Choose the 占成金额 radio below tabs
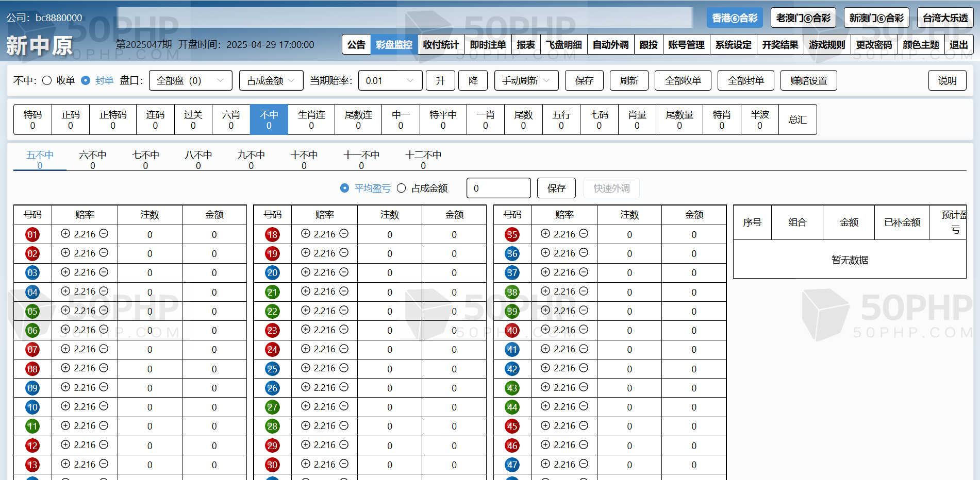The width and height of the screenshot is (980, 480). click(402, 188)
